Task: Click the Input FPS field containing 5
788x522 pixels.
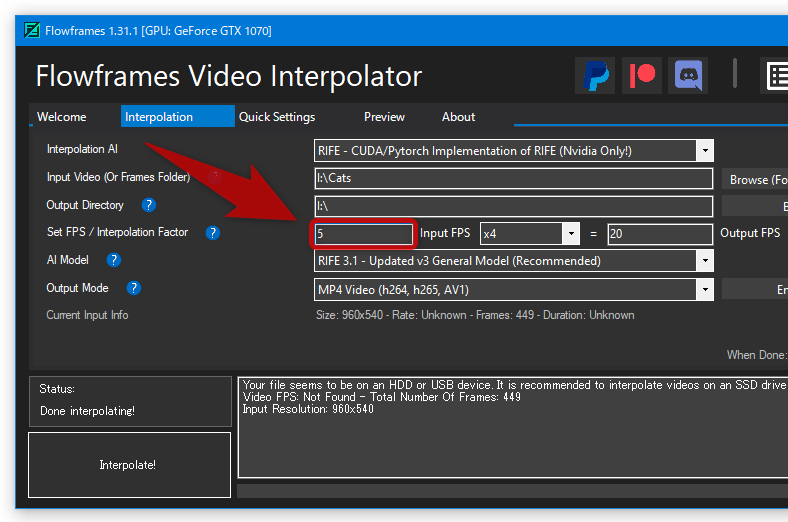Action: pyautogui.click(x=363, y=234)
